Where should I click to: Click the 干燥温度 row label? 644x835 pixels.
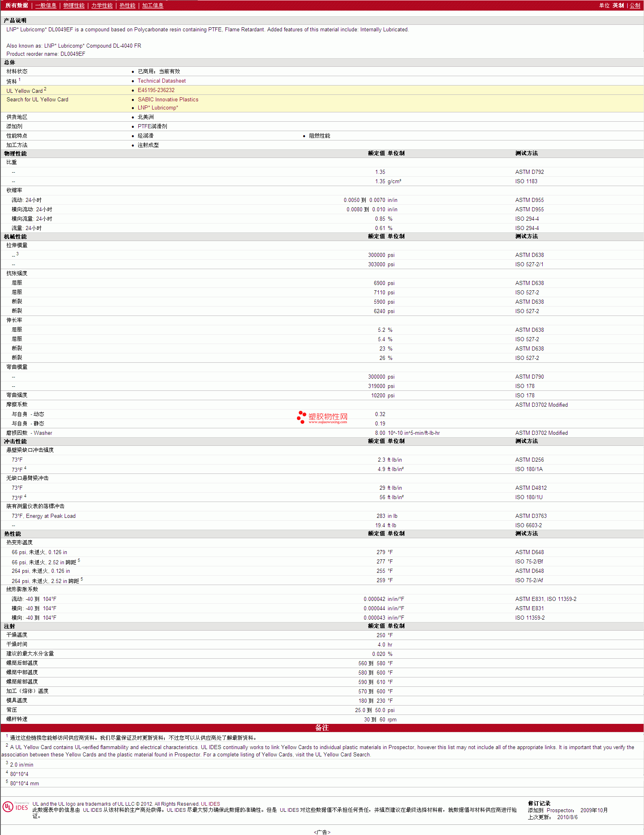(17, 635)
